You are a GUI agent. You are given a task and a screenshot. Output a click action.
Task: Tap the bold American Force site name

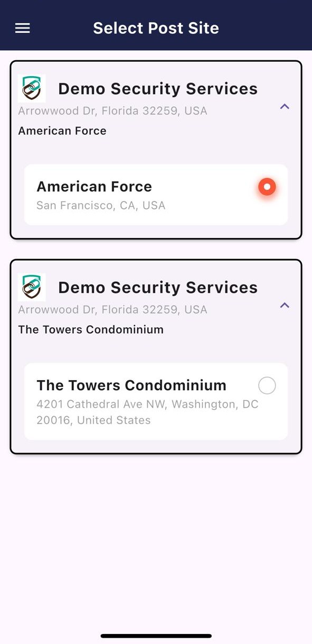(x=94, y=187)
